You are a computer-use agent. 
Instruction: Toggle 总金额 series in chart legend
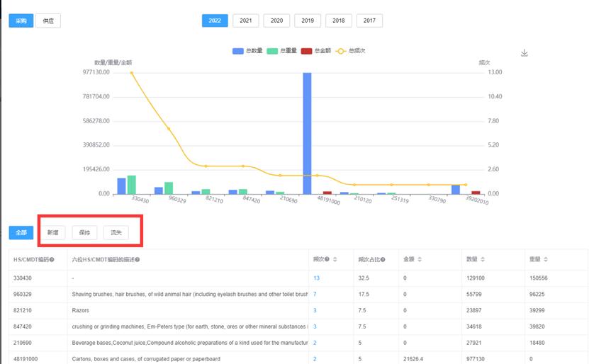[x=315, y=51]
